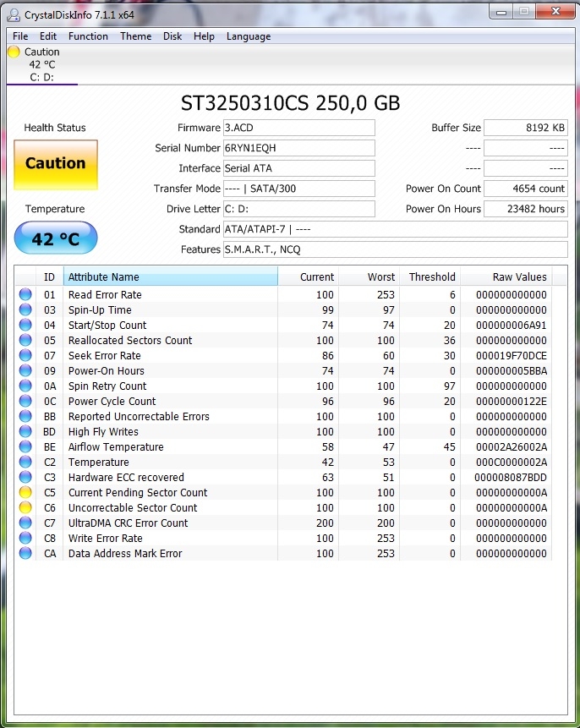The height and width of the screenshot is (728, 580).
Task: Click the blue status icon for Power Cycle Count
Action: click(x=25, y=401)
